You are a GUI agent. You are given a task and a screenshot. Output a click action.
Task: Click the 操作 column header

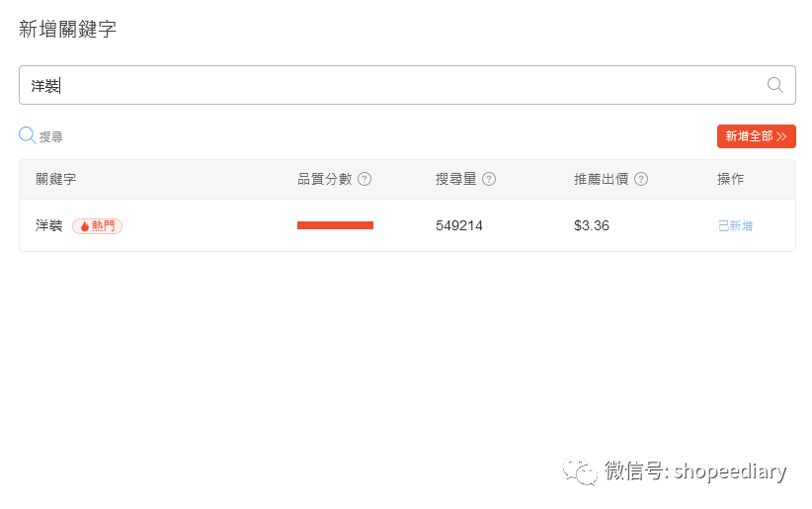point(731,179)
